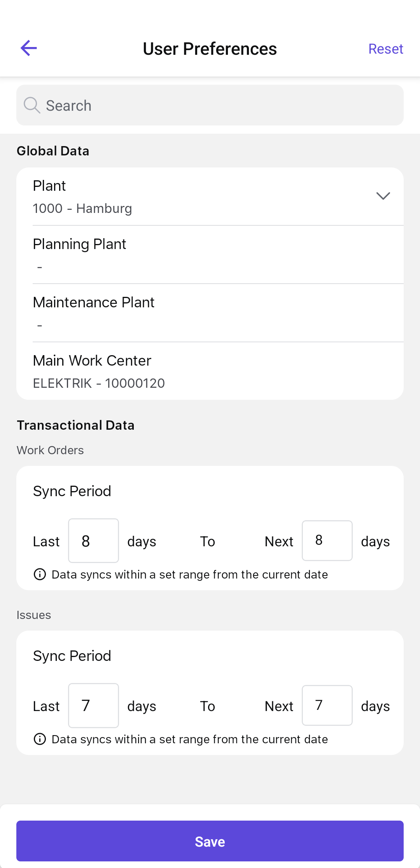Tap Issues sync info text
The height and width of the screenshot is (868, 420).
189,739
